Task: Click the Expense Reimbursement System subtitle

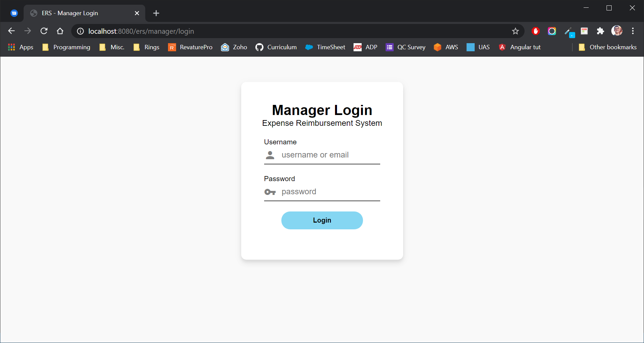Action: click(322, 123)
